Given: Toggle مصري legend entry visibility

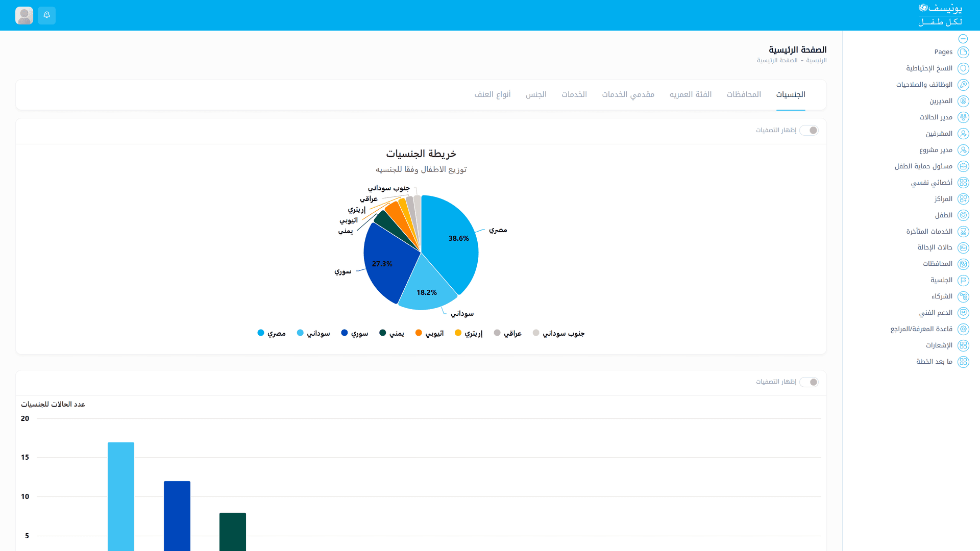Looking at the screenshot, I should pyautogui.click(x=272, y=333).
